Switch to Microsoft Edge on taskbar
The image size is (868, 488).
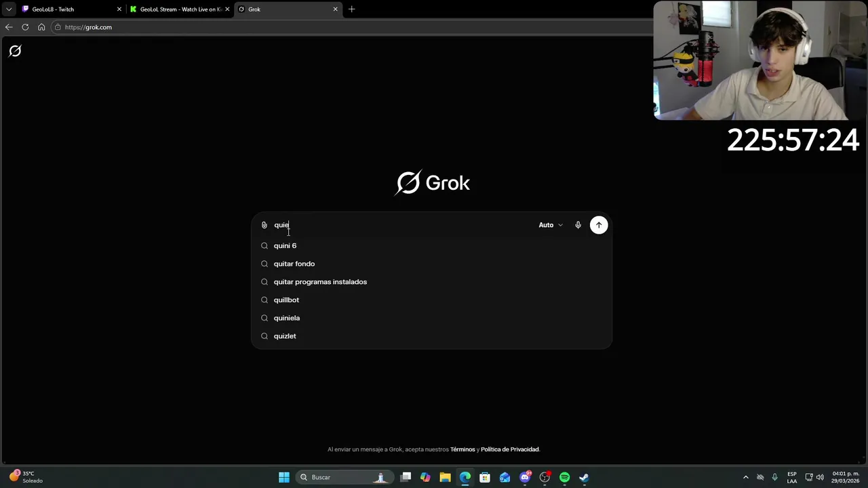click(465, 477)
